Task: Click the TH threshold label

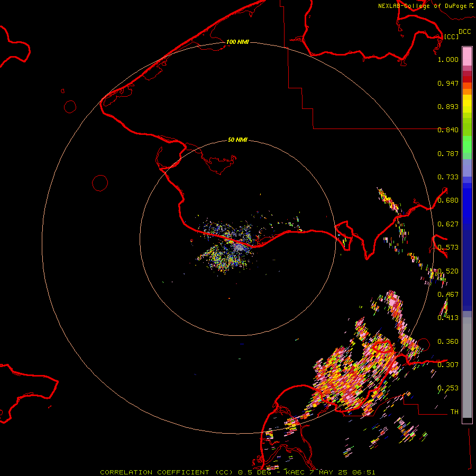Action: 454,412
